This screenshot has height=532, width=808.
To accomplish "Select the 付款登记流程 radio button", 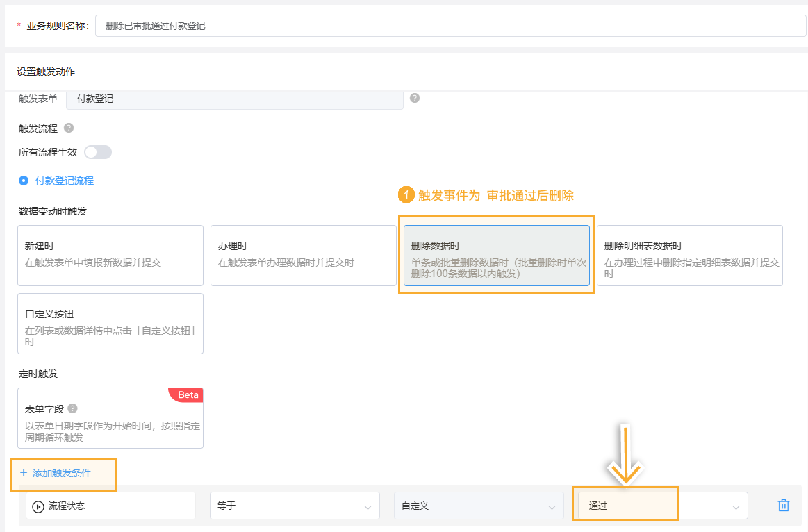I will pyautogui.click(x=24, y=181).
